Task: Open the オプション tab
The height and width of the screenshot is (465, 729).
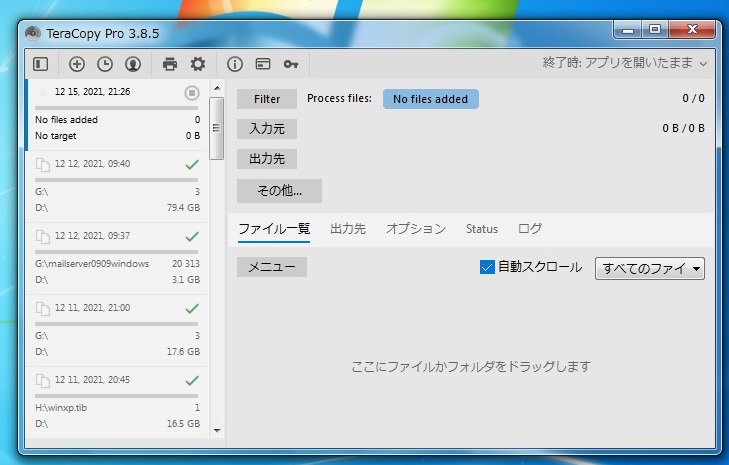Action: [x=416, y=229]
